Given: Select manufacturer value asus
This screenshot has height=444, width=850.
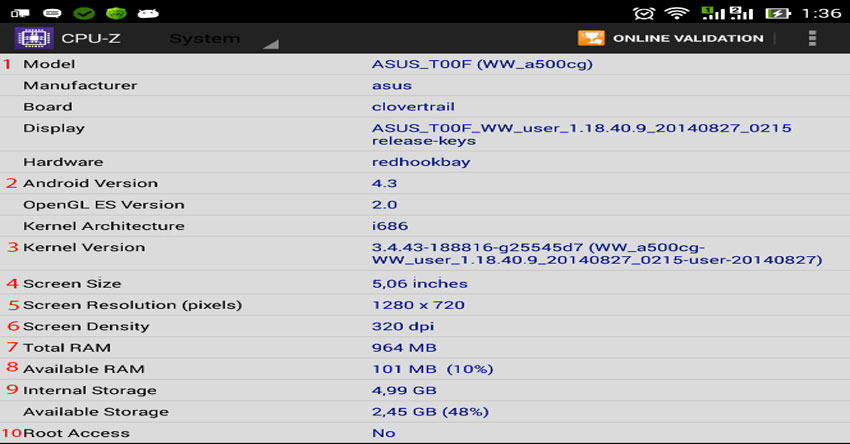Looking at the screenshot, I should click(x=392, y=86).
